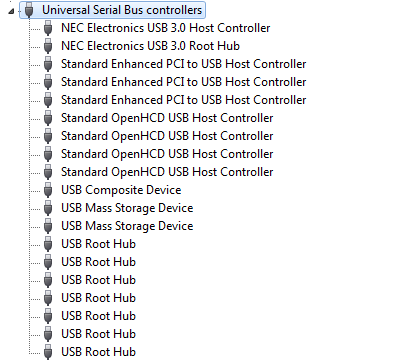Select the Universal Serial Bus controllers label
Screen dimensions: 394x361
click(122, 10)
